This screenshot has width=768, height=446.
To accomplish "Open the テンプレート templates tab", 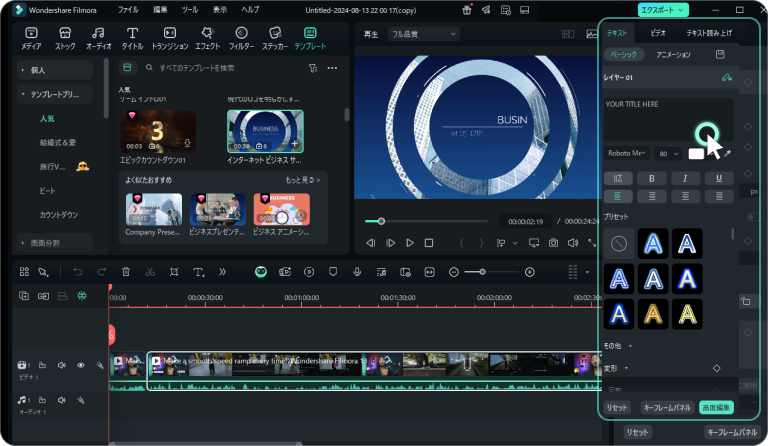I will click(x=310, y=38).
